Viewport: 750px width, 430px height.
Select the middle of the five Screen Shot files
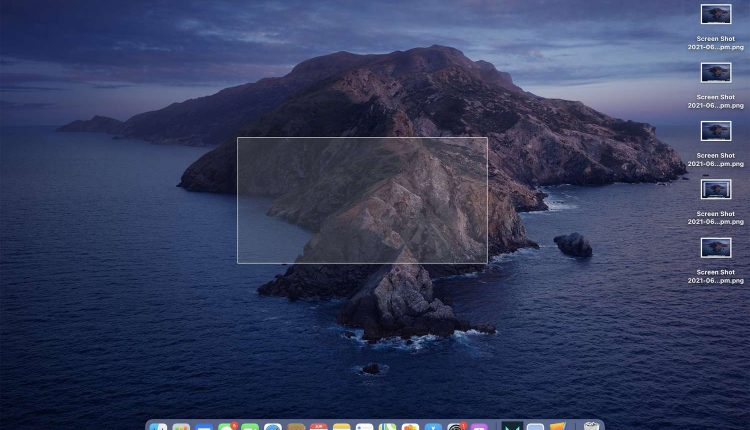[x=716, y=131]
